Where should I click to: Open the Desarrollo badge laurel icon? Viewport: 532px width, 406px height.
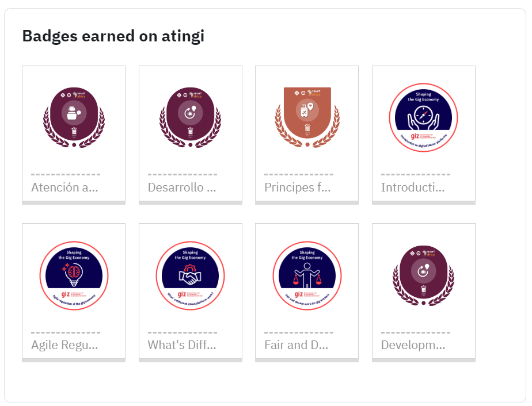point(191,117)
